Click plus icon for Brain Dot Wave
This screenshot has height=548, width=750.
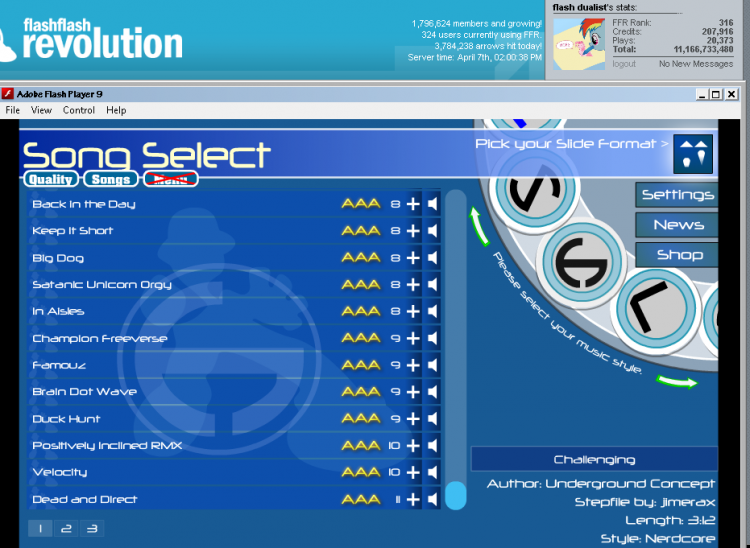coord(413,392)
